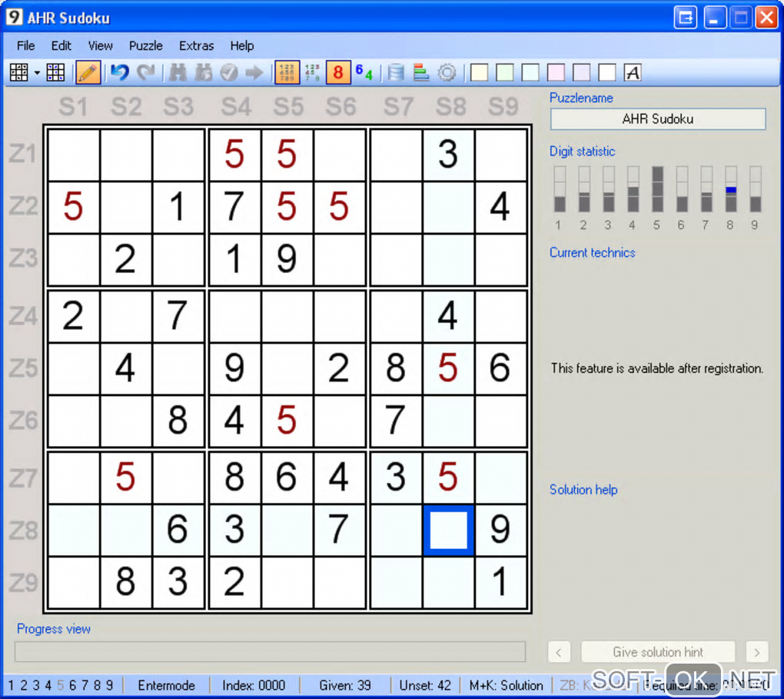The image size is (784, 699).
Task: Click the cell with 7 in row Z2
Action: (x=234, y=207)
